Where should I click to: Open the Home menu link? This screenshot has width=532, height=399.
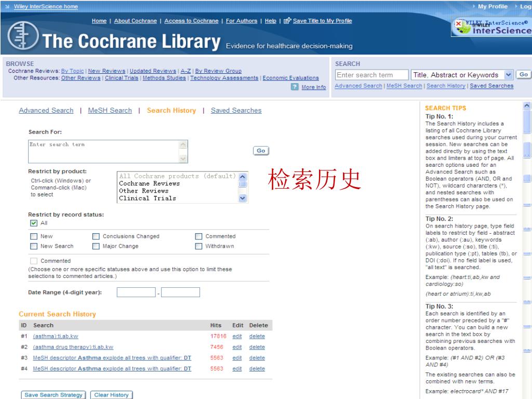99,21
